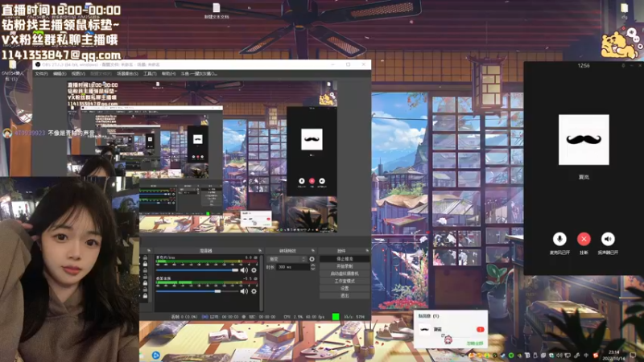Image resolution: width=644 pixels, height=362 pixels.
Task: Mute the 麦克风/Aux speaker icon in mixer
Action: coord(244,269)
